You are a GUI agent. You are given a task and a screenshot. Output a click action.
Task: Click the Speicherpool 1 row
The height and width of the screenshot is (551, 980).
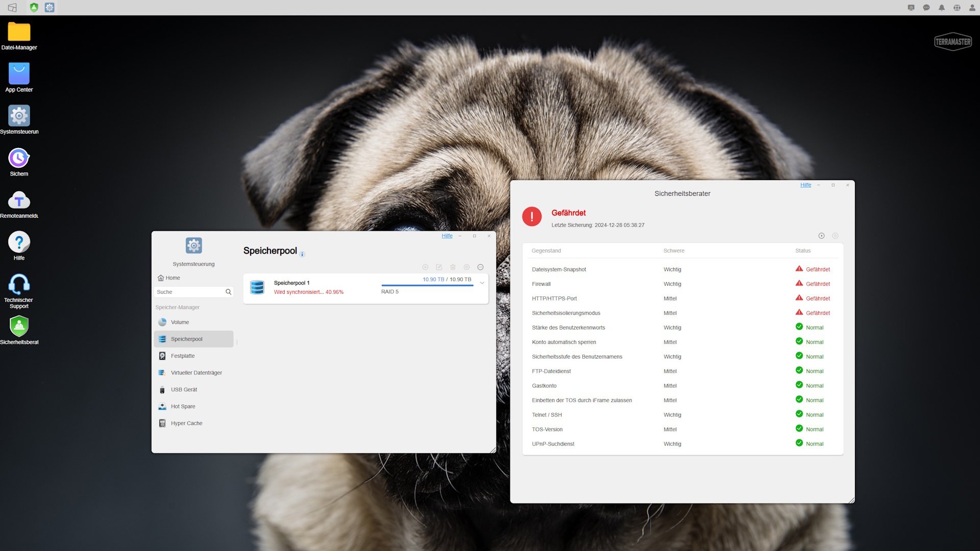click(365, 289)
